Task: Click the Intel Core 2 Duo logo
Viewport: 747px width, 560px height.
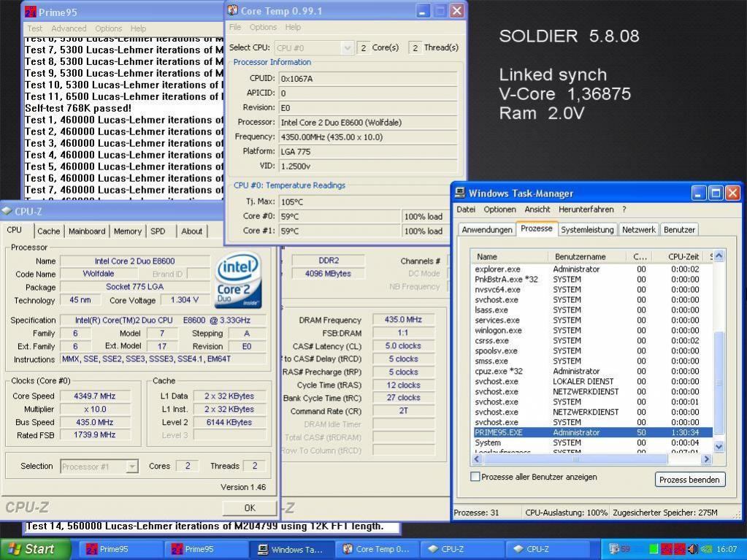Action: coord(238,281)
